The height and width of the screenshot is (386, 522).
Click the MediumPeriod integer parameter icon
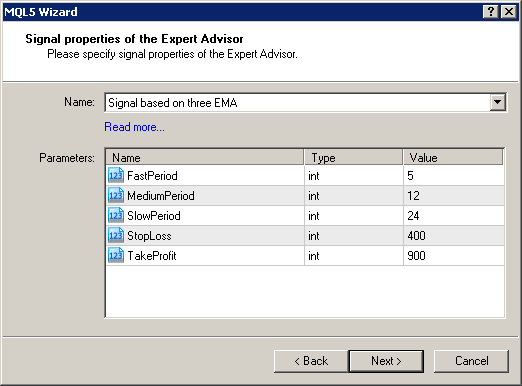click(x=116, y=195)
